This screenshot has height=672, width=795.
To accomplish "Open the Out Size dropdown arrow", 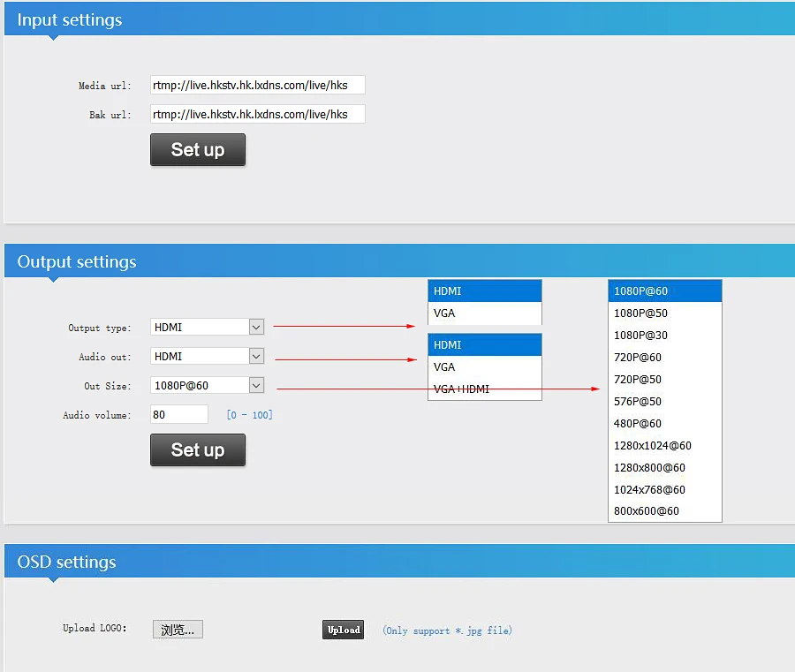I will pos(256,386).
